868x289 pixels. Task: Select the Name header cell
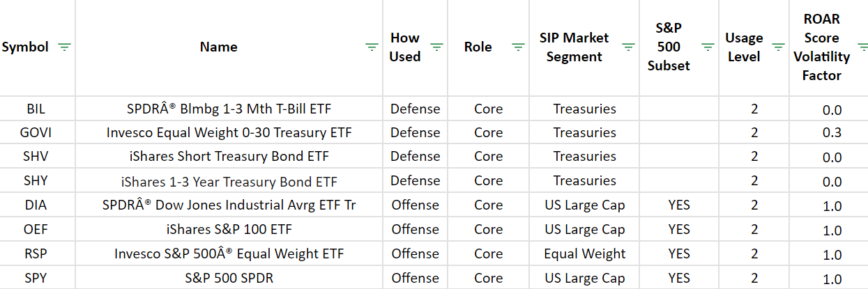point(229,48)
